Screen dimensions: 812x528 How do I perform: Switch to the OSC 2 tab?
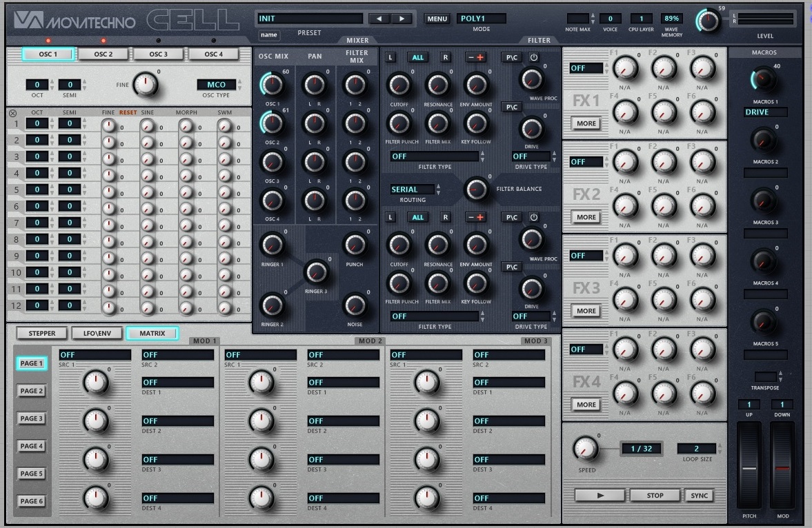pyautogui.click(x=103, y=54)
